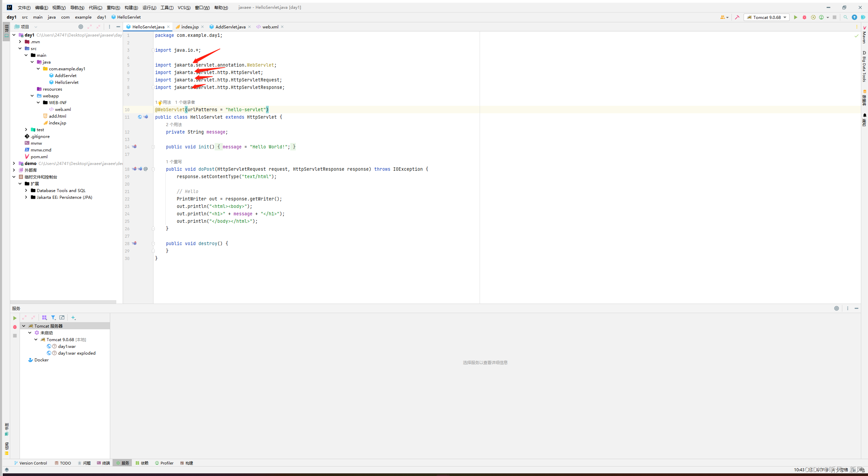868x476 pixels.
Task: Switch to the AddServlet.java editor tab
Action: 230,27
